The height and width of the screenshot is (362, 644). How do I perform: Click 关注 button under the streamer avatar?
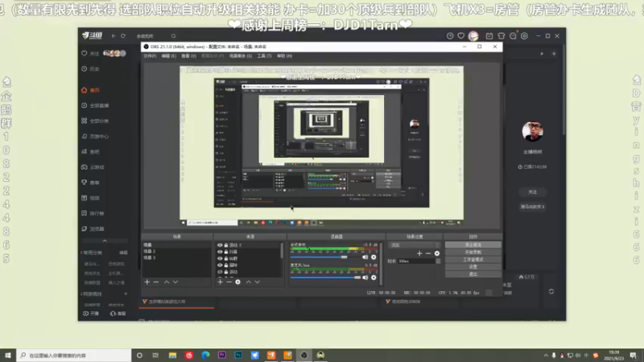[532, 192]
